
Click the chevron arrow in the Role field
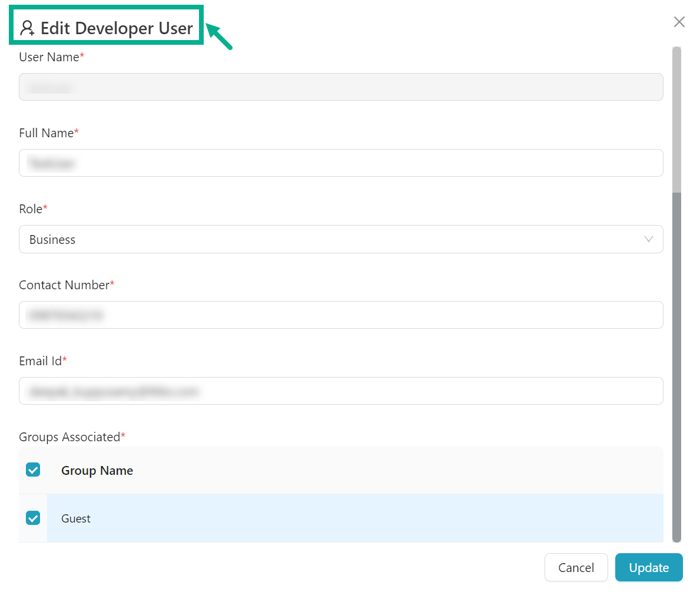(x=648, y=239)
